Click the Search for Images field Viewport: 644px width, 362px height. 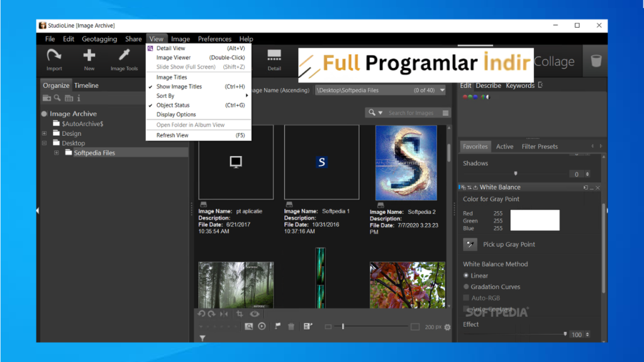point(411,113)
